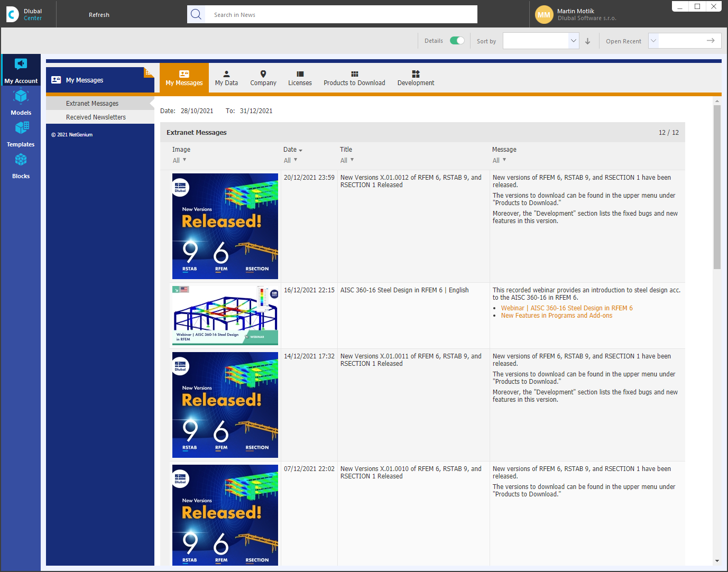Click the sort direction arrow icon

[587, 41]
